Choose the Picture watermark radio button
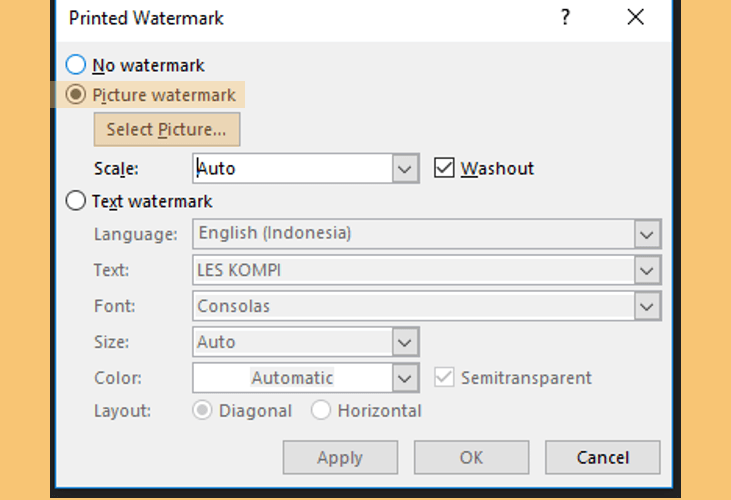Screen dimensions: 731x500 76,95
